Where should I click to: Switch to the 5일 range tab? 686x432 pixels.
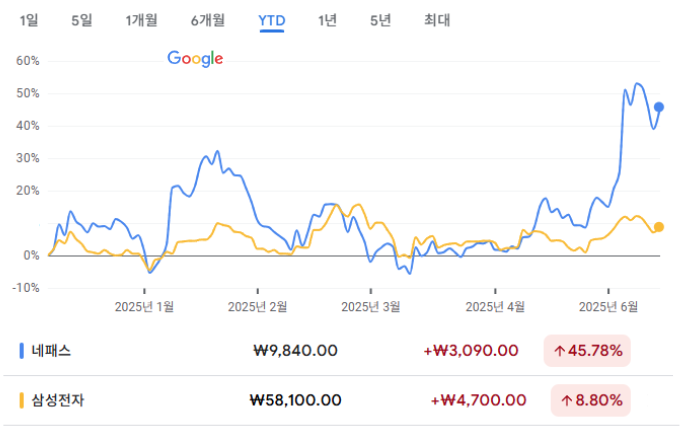[x=82, y=20]
